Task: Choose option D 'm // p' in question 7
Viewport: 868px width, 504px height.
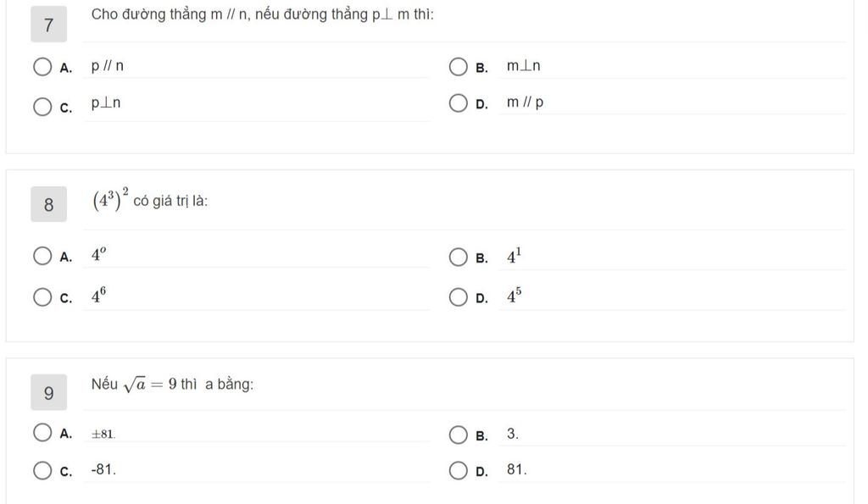Action: tap(458, 102)
